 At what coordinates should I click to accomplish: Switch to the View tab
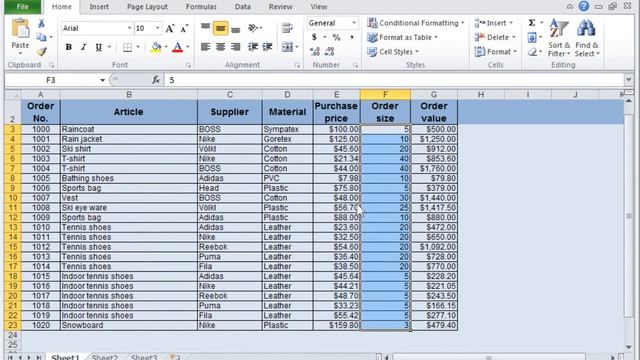pos(318,7)
